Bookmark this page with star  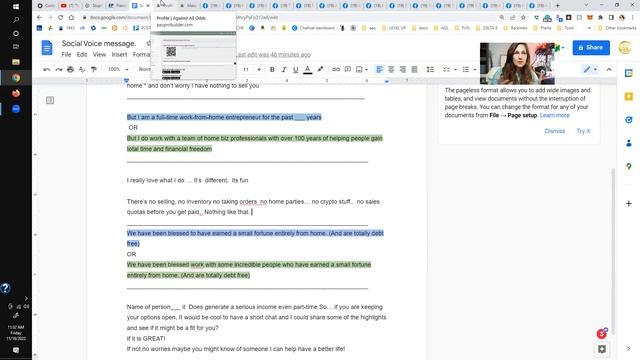click(523, 18)
